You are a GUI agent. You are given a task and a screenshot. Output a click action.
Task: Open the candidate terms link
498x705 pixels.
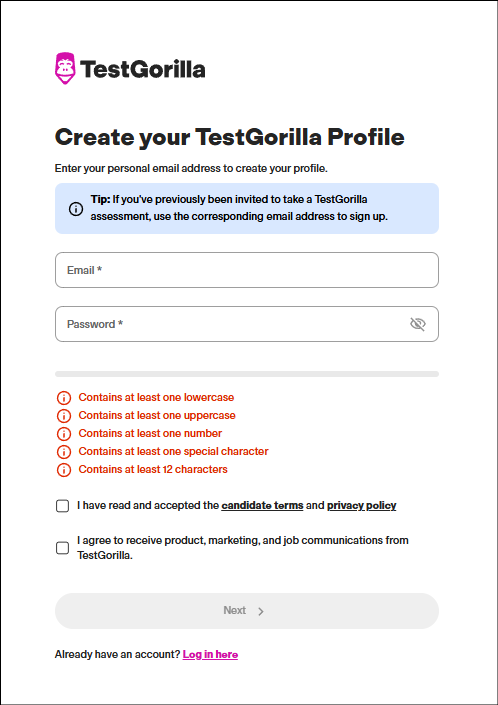[262, 505]
